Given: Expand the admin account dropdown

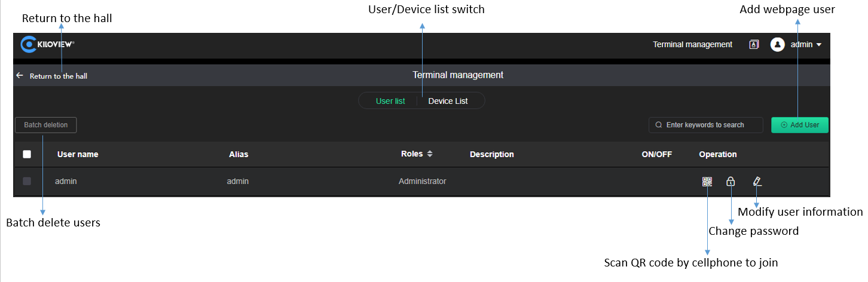Looking at the screenshot, I should coord(819,45).
